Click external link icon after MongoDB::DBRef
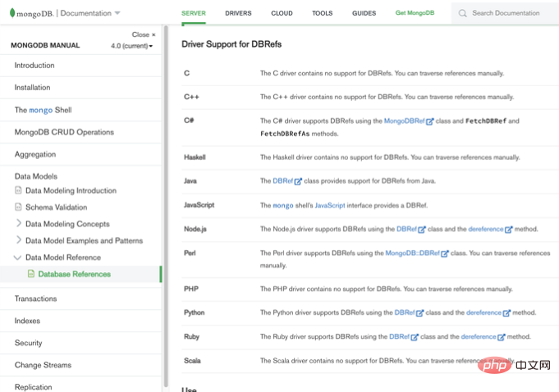The height and width of the screenshot is (392, 559). pos(445,253)
